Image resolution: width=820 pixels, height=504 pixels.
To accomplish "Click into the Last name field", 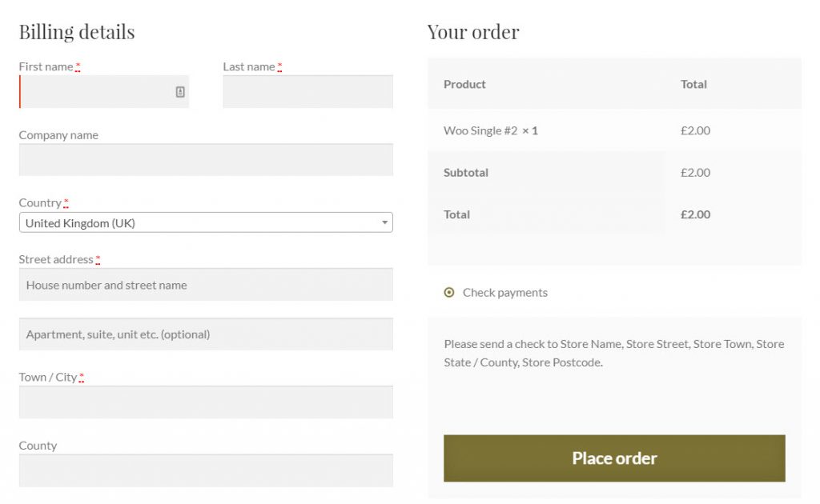I will (x=307, y=91).
